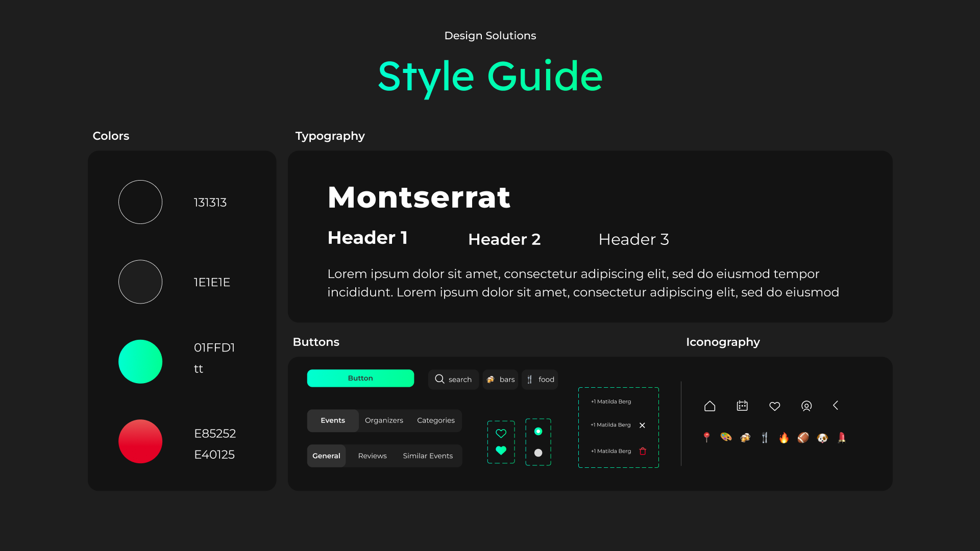This screenshot has width=980, height=551.
Task: Click the Lorem ipsum paragraph text
Action: (583, 283)
